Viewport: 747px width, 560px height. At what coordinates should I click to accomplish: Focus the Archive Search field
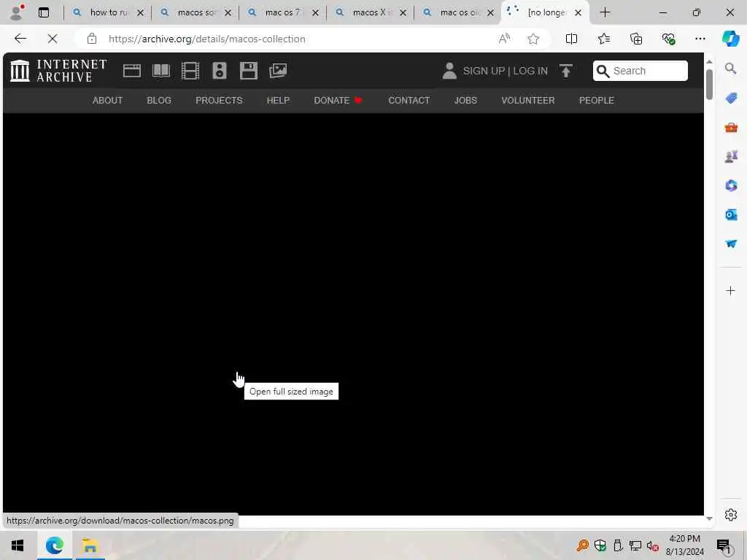tap(640, 71)
